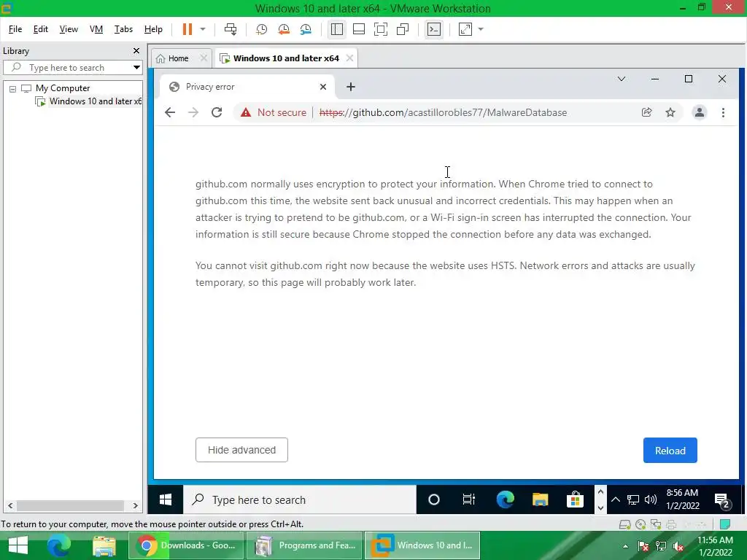
Task: Toggle the thumbnail bar view icon
Action: click(x=359, y=29)
